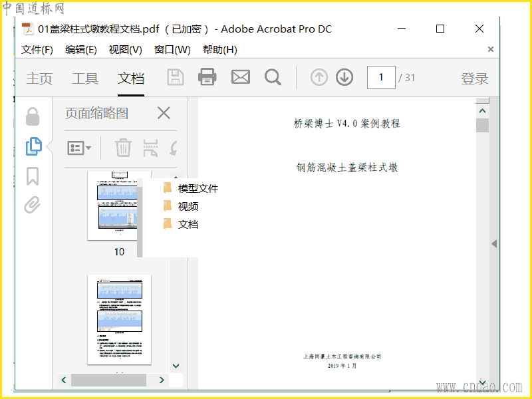
Task: Select the 文档 folder in list
Action: click(x=181, y=224)
